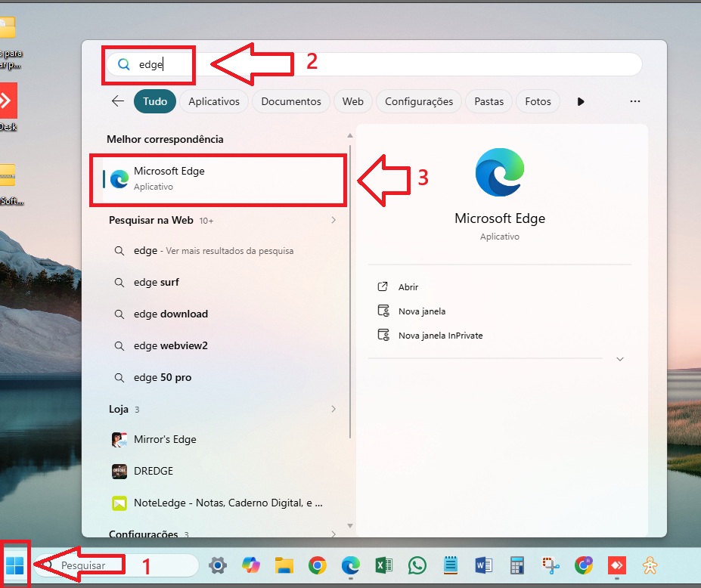Expand the Pesquisar na Web section
Screen dimensions: 701x588
333,220
